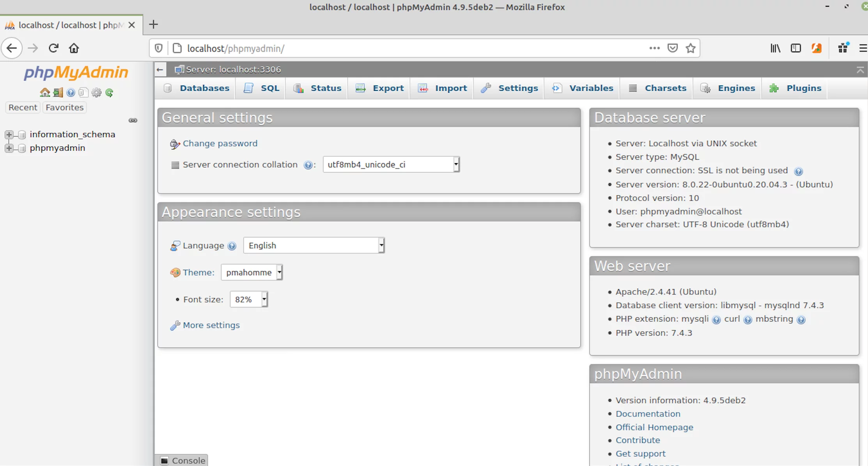Click the tracking protection shield icon
Viewport: 868px width, 466px height.
tap(158, 48)
